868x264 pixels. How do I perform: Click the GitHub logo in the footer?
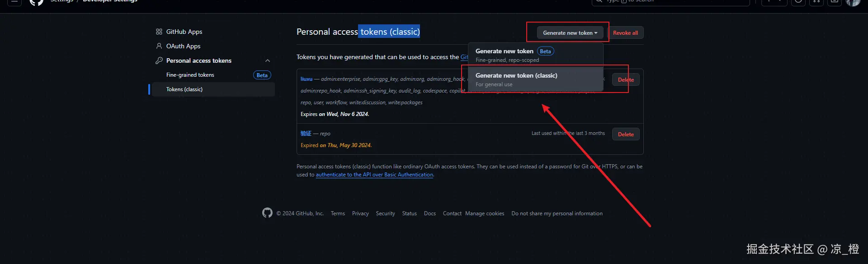pos(267,213)
